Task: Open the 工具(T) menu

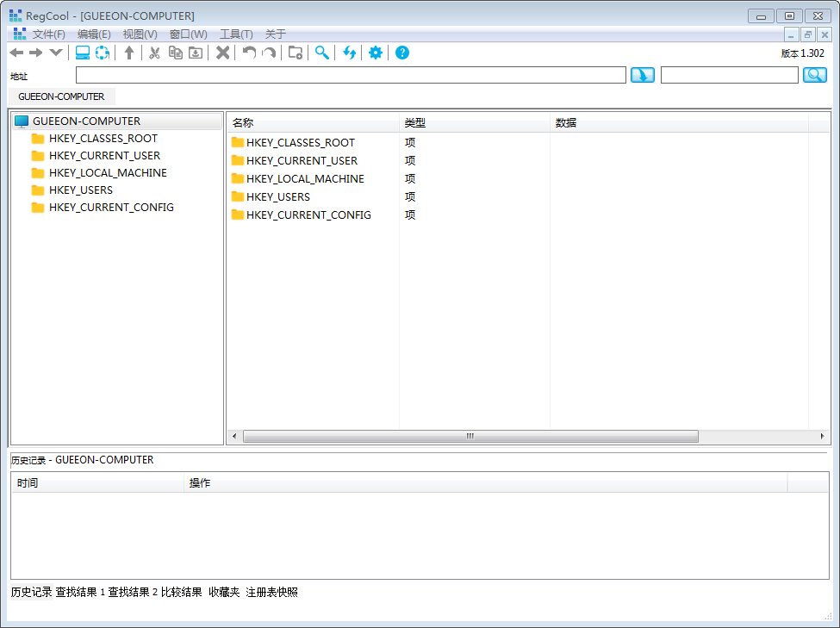Action: (236, 34)
